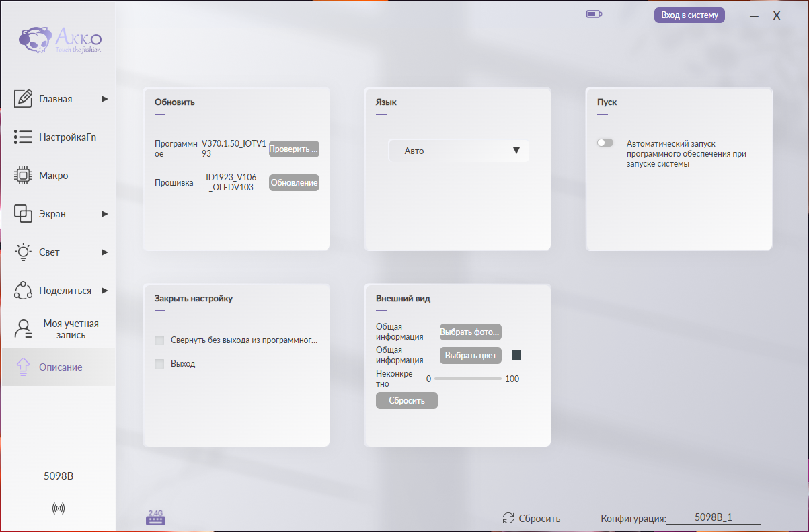
Task: Click the Макро chip icon
Action: coord(24,176)
